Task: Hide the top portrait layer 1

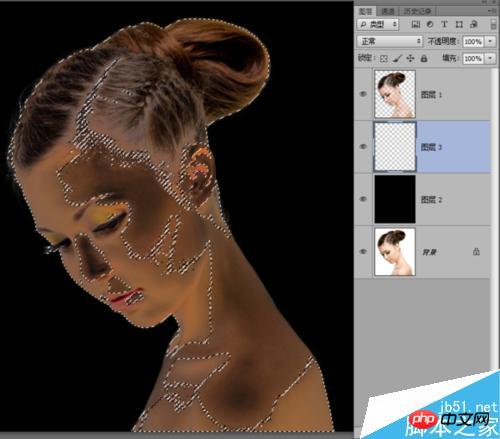Action: coord(363,94)
